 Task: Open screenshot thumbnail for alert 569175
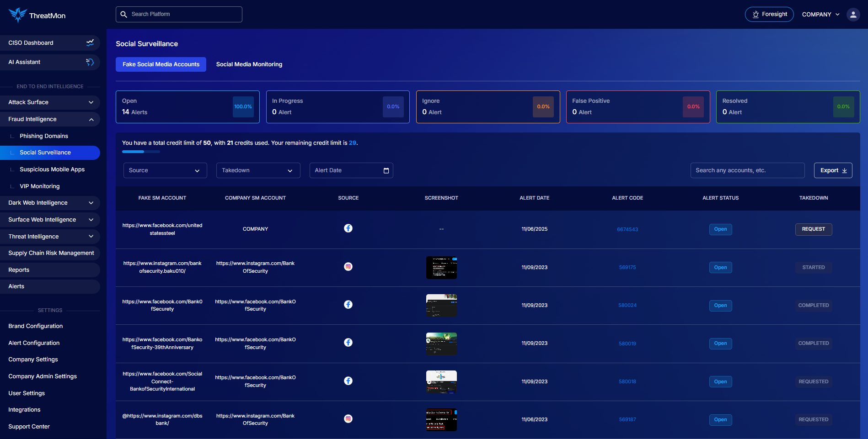point(441,268)
